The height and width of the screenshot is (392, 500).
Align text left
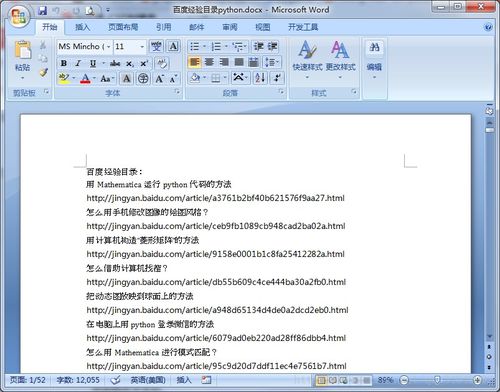pos(195,62)
